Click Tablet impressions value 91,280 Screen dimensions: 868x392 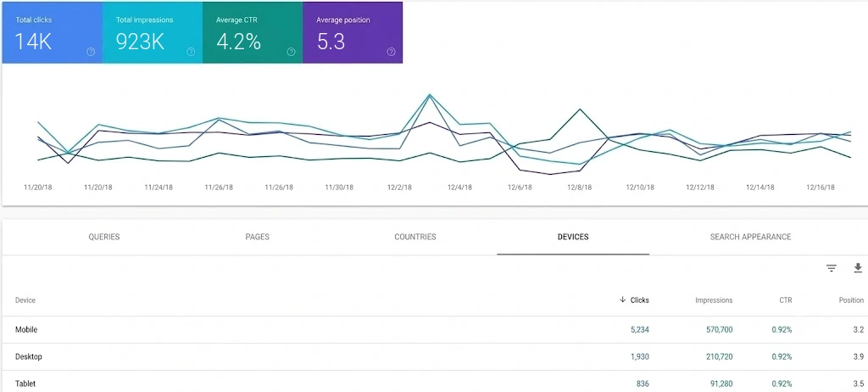pos(721,384)
